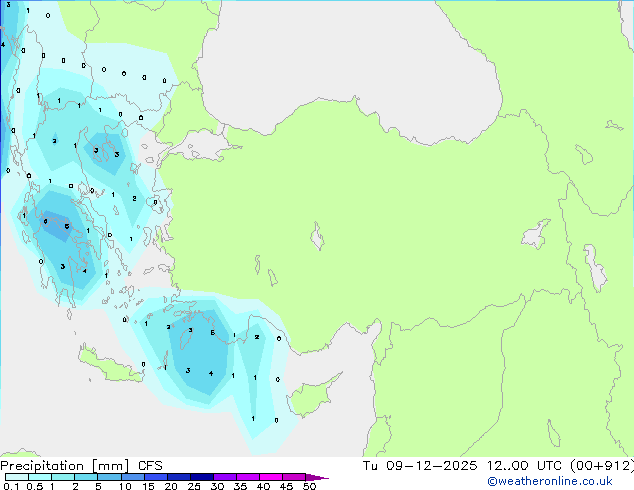Select the 45–50 mm legend color box

pyautogui.click(x=294, y=477)
